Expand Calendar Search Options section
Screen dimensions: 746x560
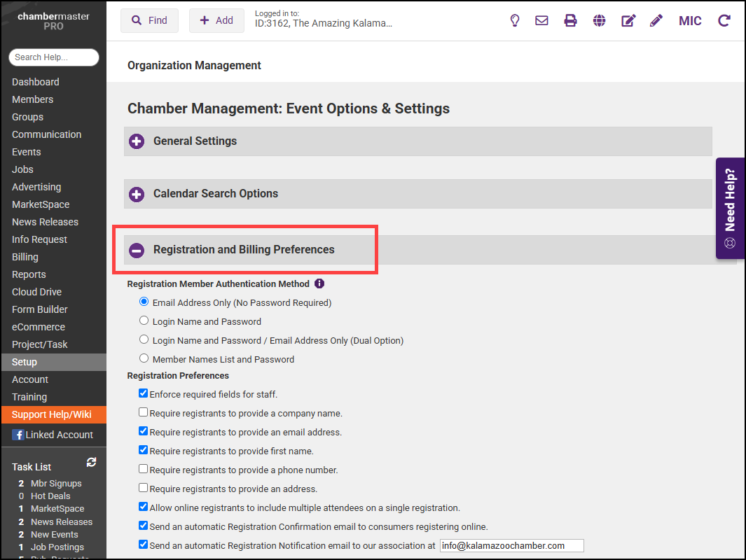tap(137, 194)
